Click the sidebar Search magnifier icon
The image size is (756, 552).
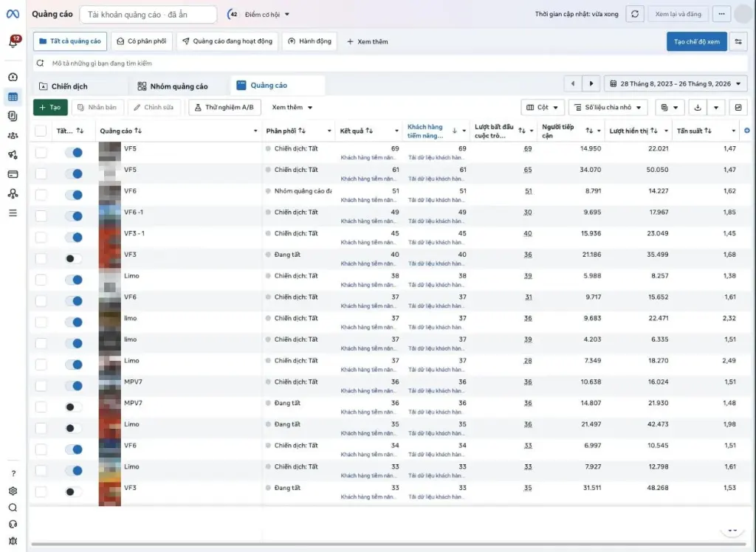[13, 507]
